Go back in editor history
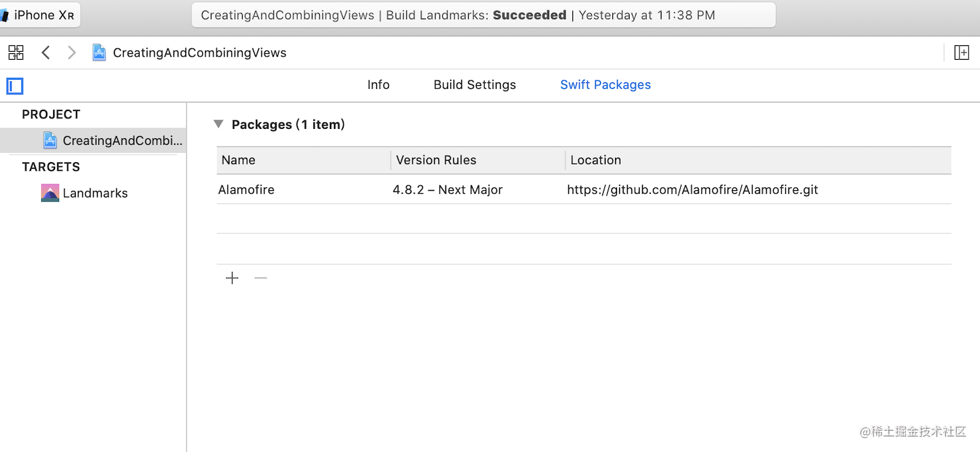 [46, 53]
